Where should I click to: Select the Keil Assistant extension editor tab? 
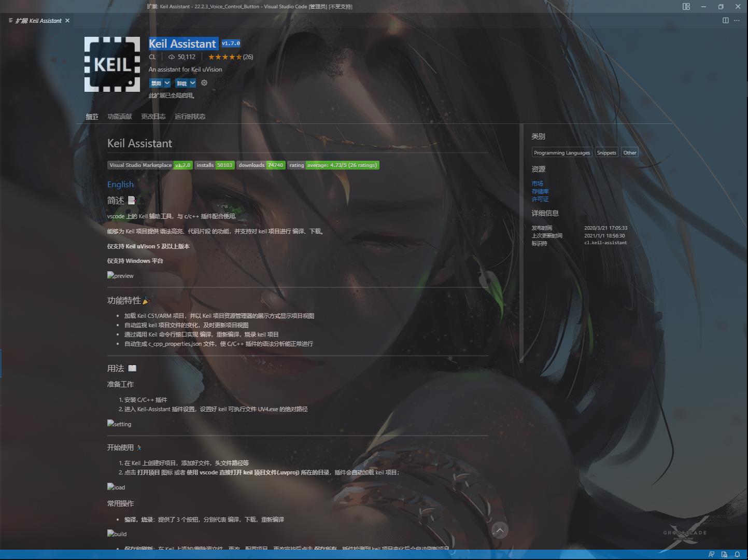pyautogui.click(x=39, y=21)
